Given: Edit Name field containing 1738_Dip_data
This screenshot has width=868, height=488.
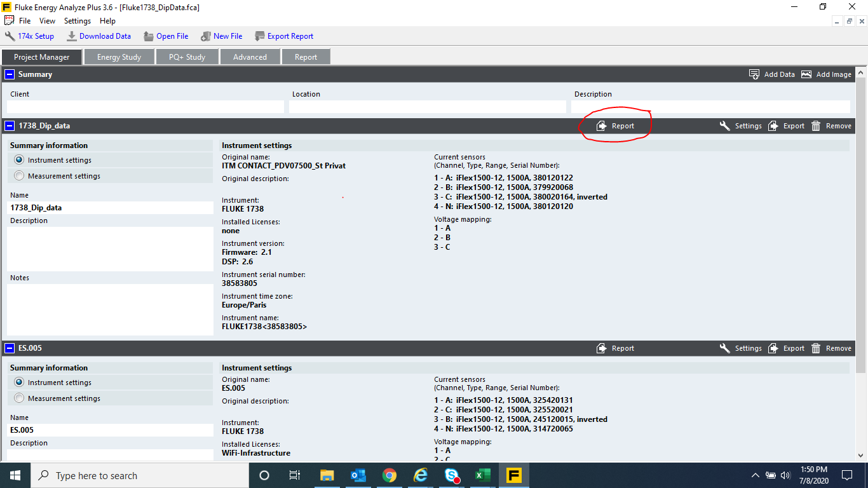Looking at the screenshot, I should [110, 208].
